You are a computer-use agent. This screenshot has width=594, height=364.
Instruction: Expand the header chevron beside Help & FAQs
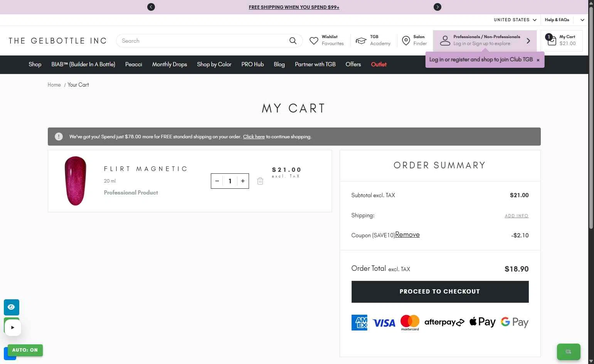(582, 20)
